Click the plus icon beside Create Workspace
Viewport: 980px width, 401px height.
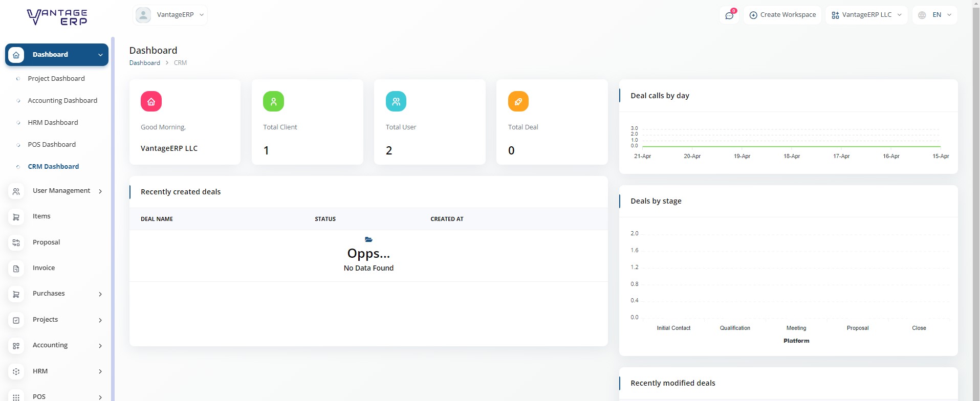tap(753, 15)
